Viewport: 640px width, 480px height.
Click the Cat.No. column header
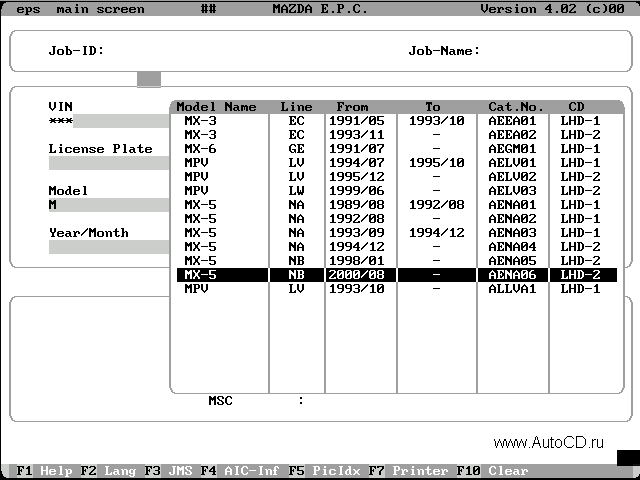tap(516, 107)
